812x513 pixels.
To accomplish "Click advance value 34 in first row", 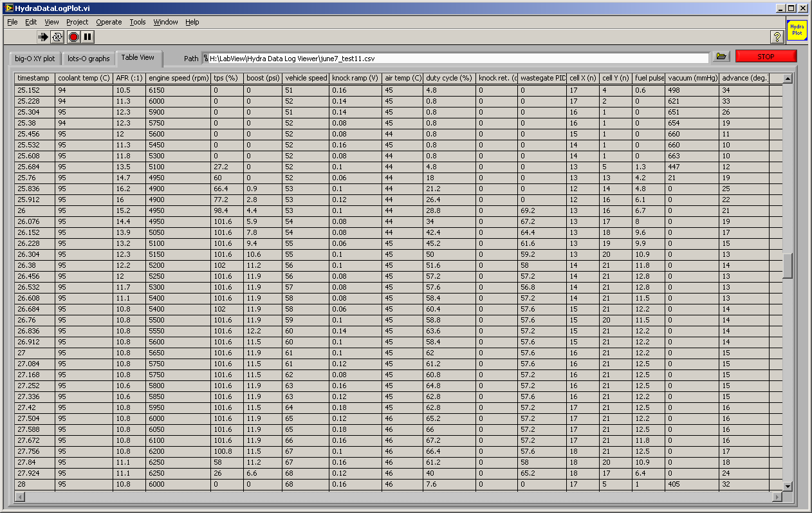I will tap(744, 90).
